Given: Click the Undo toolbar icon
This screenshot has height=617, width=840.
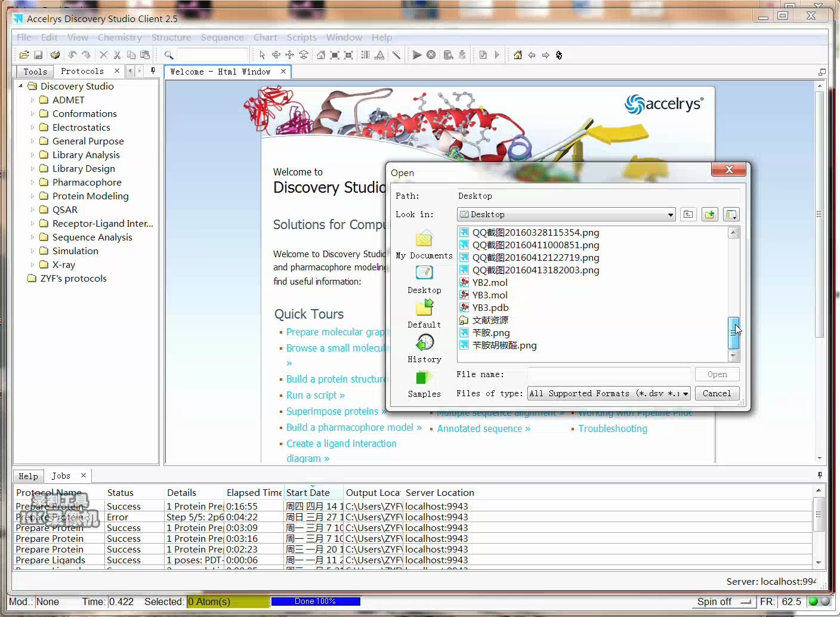Looking at the screenshot, I should 72,55.
